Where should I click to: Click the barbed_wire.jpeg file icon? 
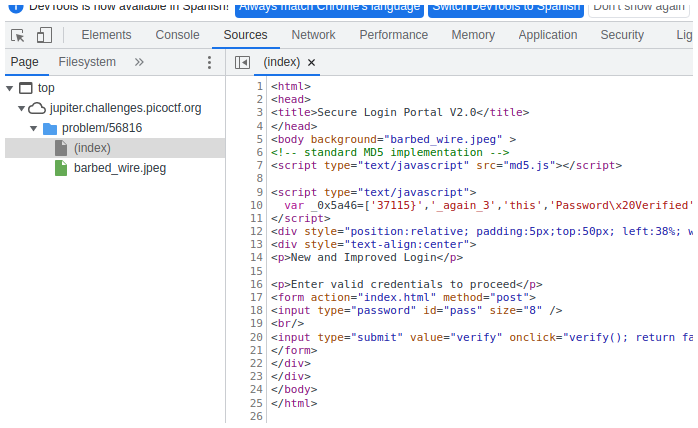pyautogui.click(x=61, y=168)
